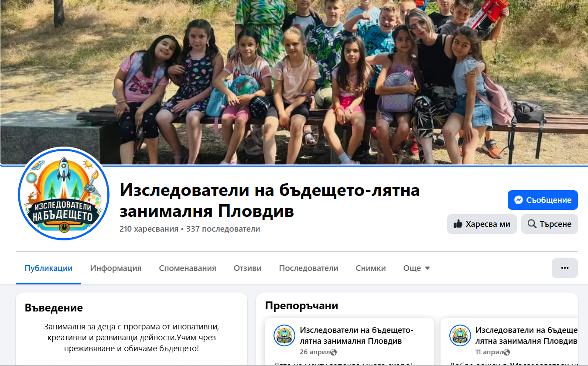Open the 26 април post date link
Image resolution: width=588 pixels, height=366 pixels.
pyautogui.click(x=315, y=352)
